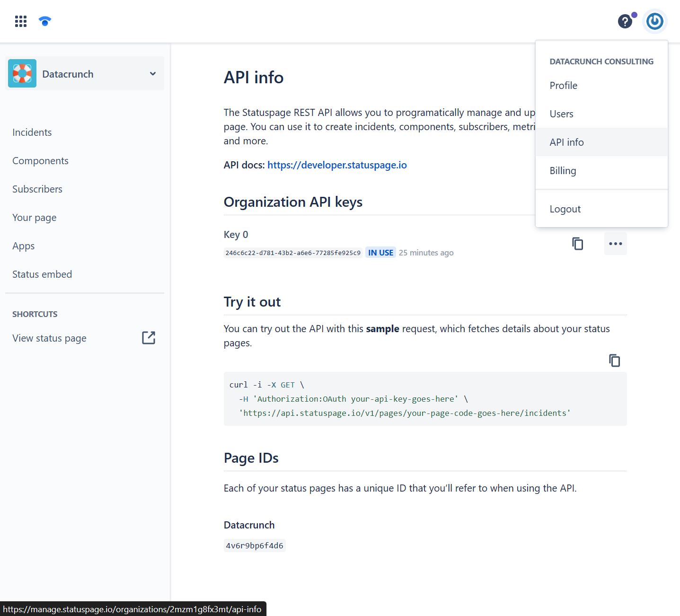This screenshot has width=680, height=616.
Task: Open Status embed in the sidebar
Action: 42,274
